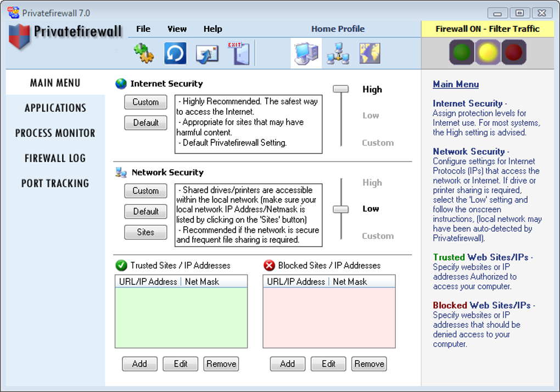The height and width of the screenshot is (392, 560).
Task: Go to APPLICATIONS in the sidebar
Action: pyautogui.click(x=55, y=108)
